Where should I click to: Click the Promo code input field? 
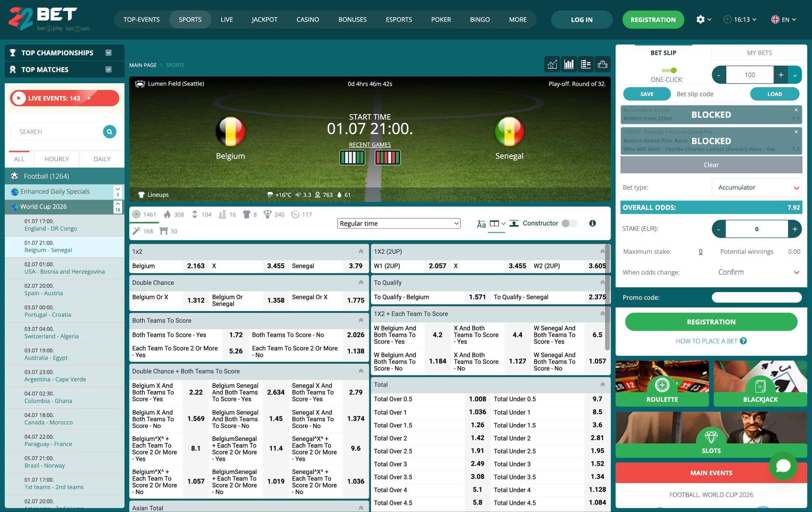coord(757,297)
